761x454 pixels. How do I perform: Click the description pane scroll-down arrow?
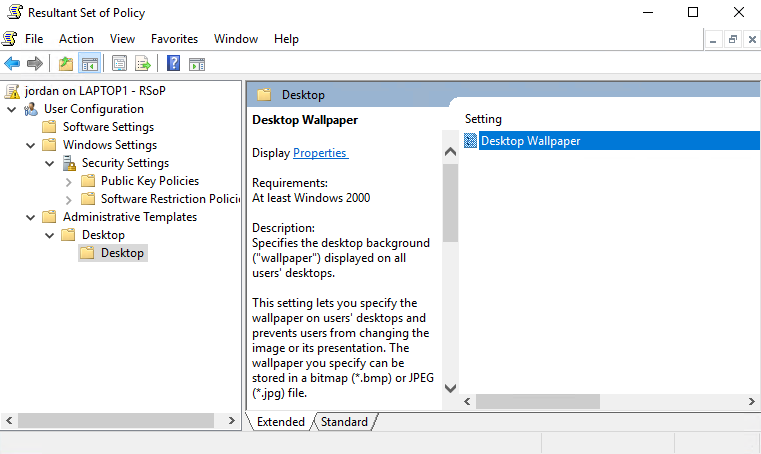point(450,388)
